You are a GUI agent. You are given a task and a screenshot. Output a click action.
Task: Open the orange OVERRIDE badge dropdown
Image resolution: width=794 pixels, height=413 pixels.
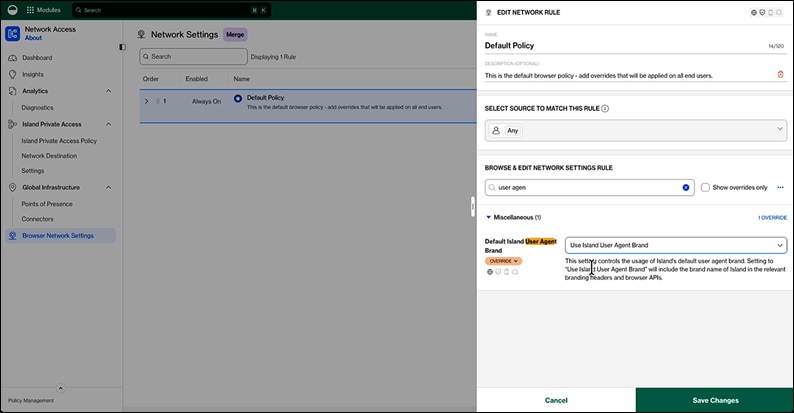coord(503,261)
